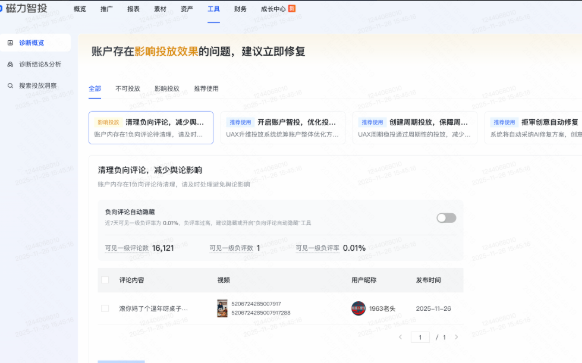
Task: Click the truncated comment text in the row
Action: pos(153,308)
